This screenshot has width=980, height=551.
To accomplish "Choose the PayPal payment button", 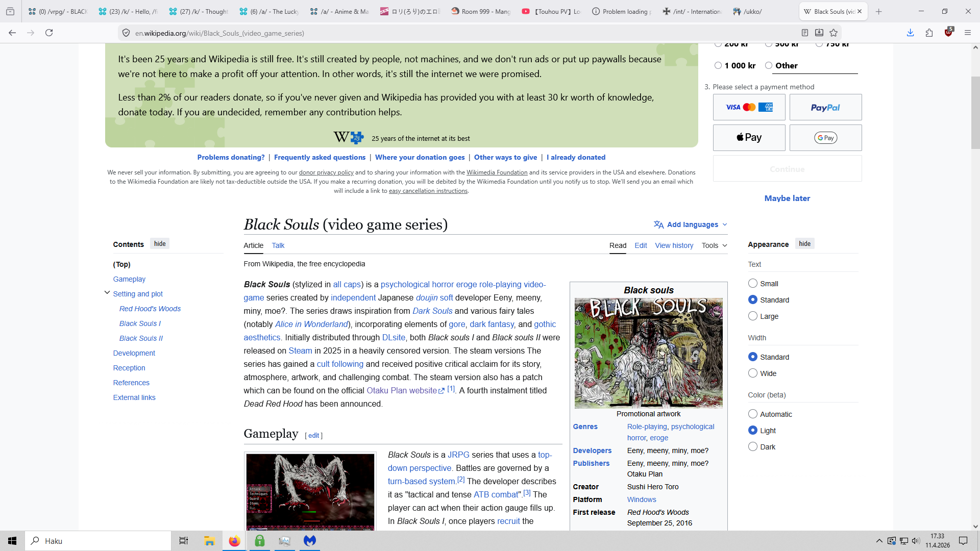I will click(x=825, y=107).
